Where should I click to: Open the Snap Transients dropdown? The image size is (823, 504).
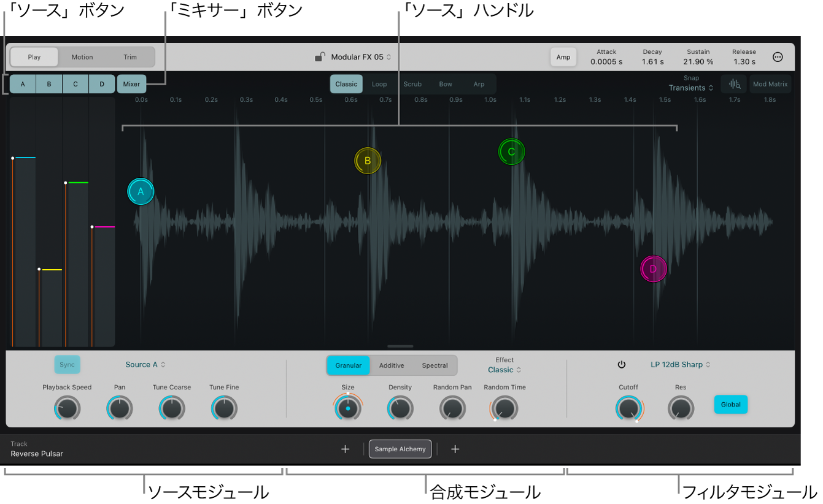(x=691, y=88)
